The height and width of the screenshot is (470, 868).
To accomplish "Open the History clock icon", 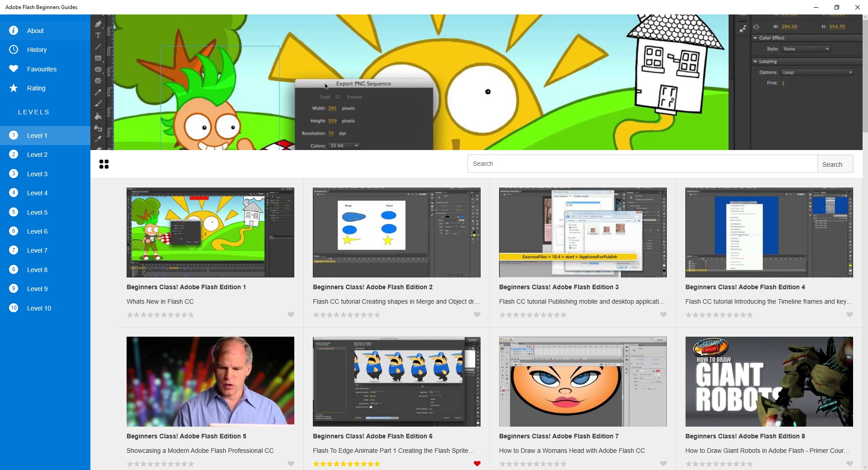I will coord(14,49).
